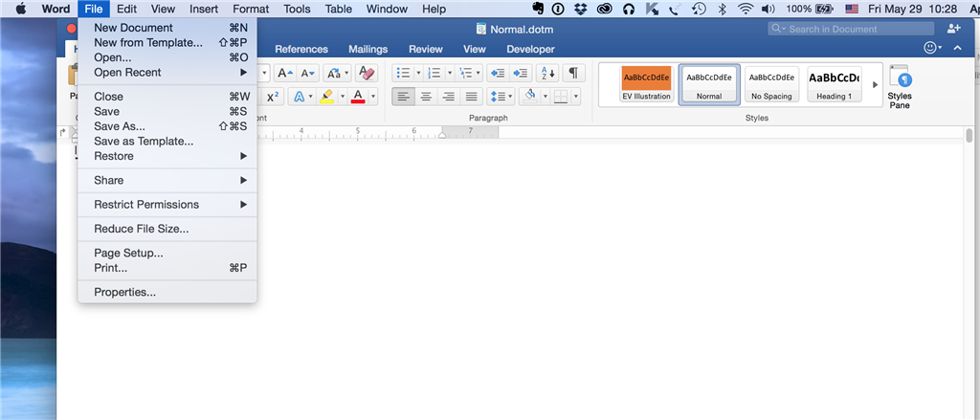Select EV Illustration style
980x420 pixels.
click(646, 84)
